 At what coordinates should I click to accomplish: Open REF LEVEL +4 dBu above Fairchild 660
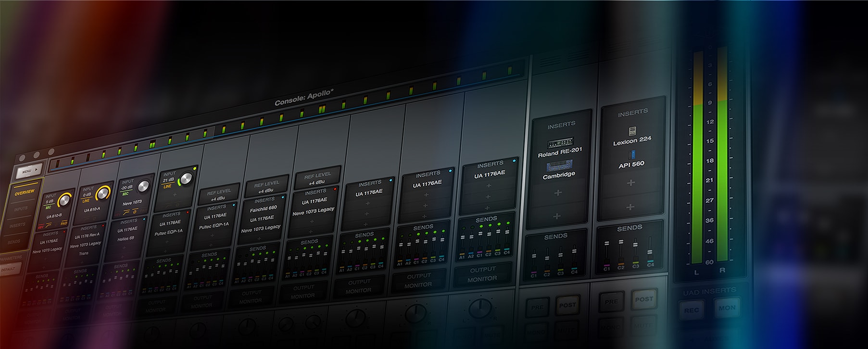[x=266, y=187]
